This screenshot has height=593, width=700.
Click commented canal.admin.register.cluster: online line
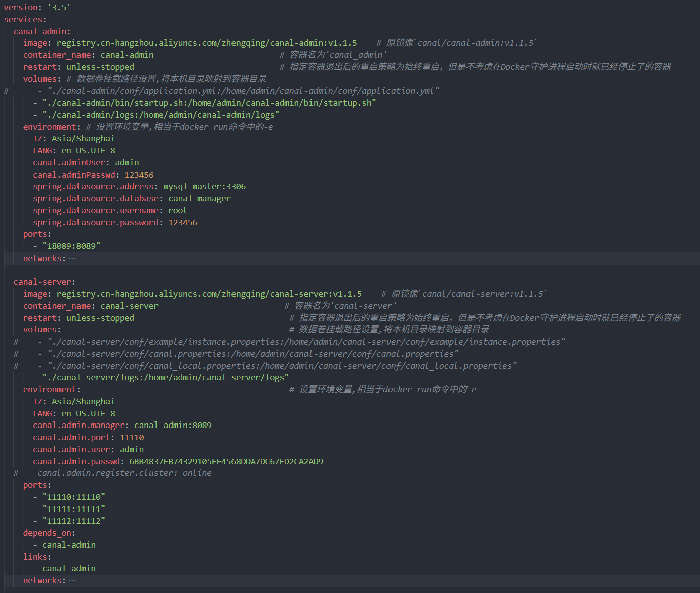click(113, 473)
